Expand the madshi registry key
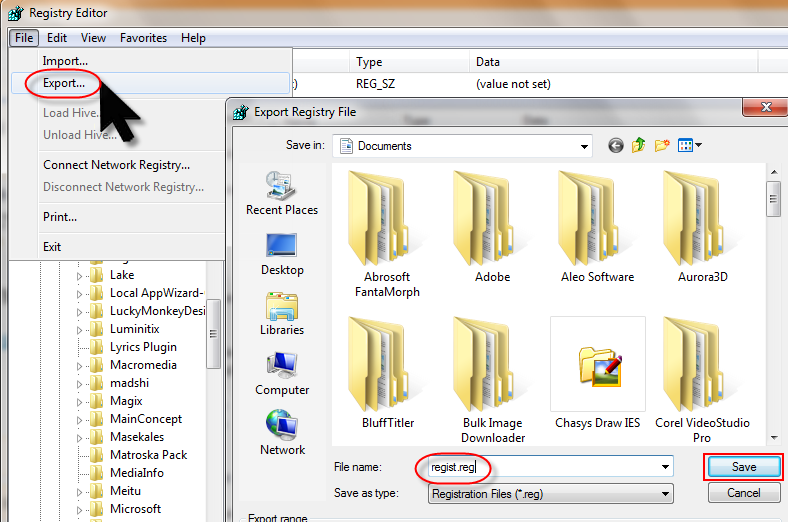This screenshot has width=788, height=522. coord(79,384)
